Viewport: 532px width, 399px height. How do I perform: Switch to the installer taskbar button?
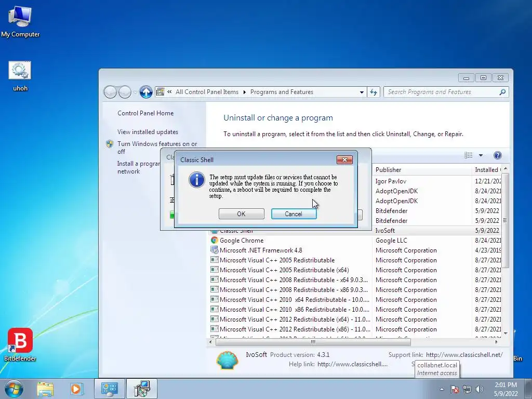[142, 389]
